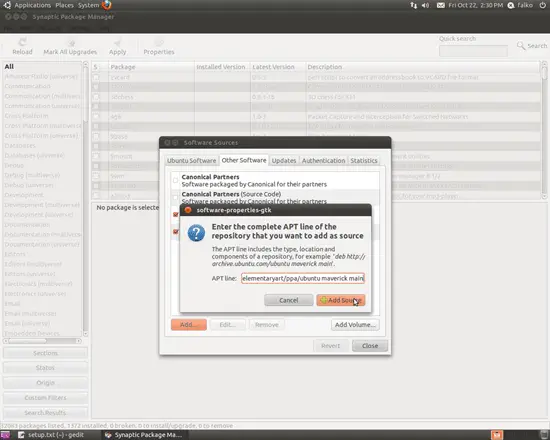Image resolution: width=550 pixels, height=440 pixels.
Task: Switch to the Ubuntu Software tab
Action: click(192, 160)
